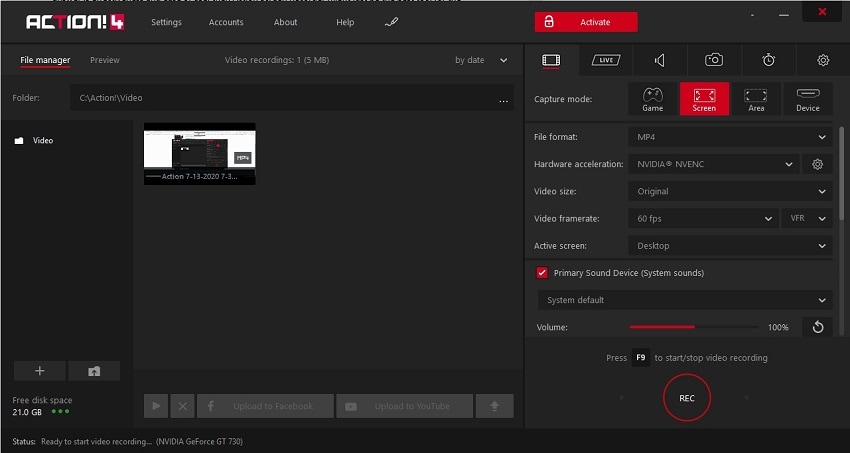Click Upload to Facebook button
This screenshot has width=850, height=453.
pos(265,406)
